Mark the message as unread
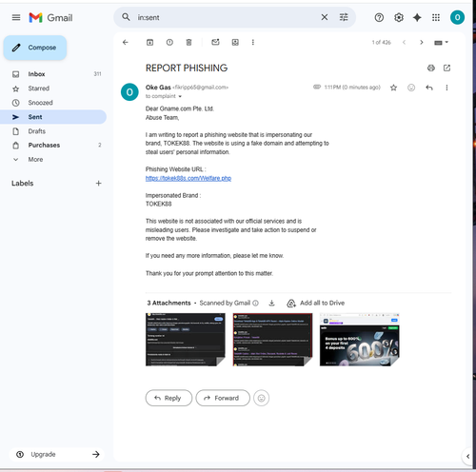Viewport: 476px width, 472px height. tap(215, 42)
